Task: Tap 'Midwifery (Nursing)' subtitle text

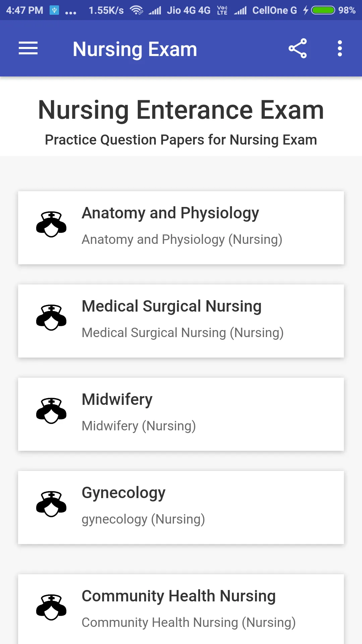Action: coord(139,426)
